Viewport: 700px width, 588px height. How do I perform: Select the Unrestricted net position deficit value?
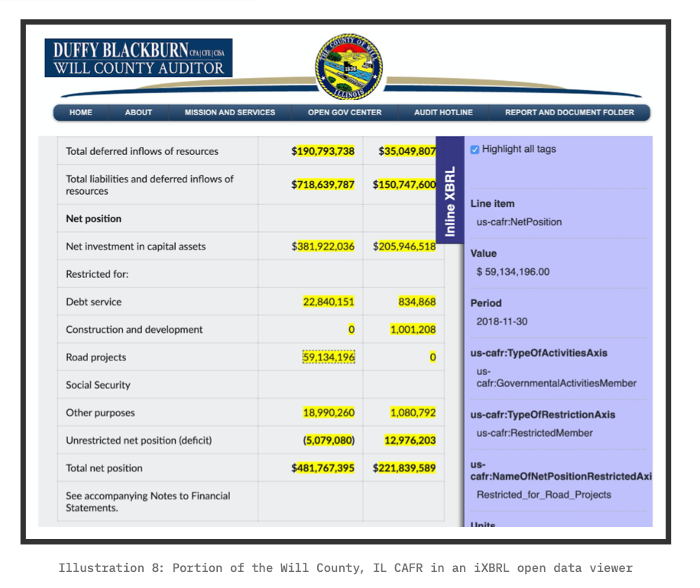[x=330, y=440]
